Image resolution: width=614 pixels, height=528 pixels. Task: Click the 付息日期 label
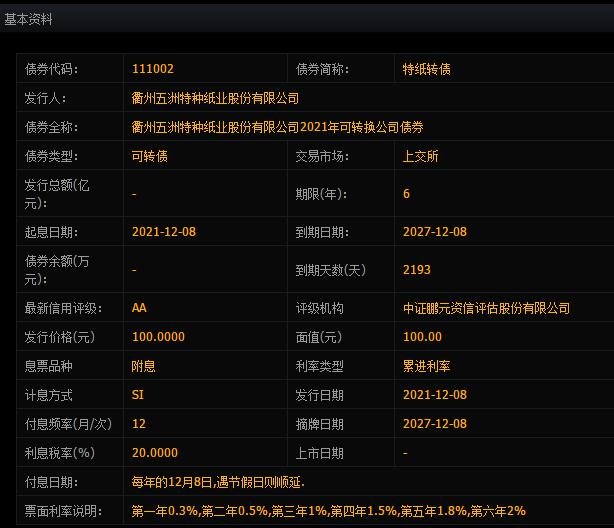click(x=51, y=482)
